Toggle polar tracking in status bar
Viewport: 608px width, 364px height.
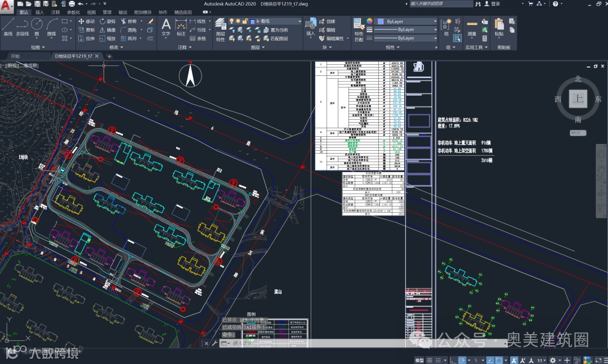462,360
